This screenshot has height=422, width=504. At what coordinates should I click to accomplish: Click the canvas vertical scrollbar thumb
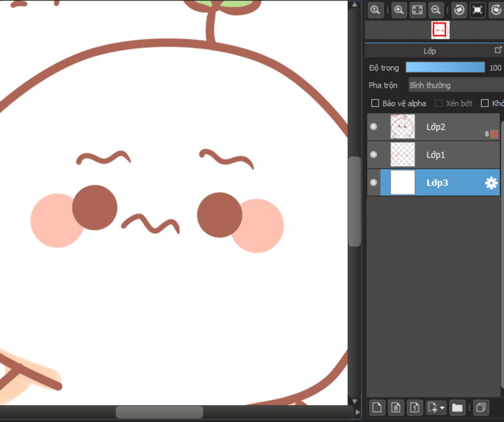(x=354, y=202)
